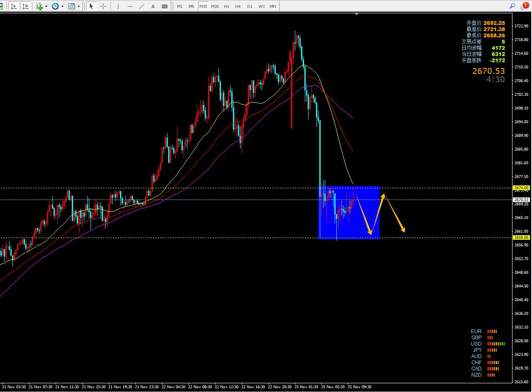Click the large 2670.53 price readout
This screenshot has height=392, width=532.
pos(488,71)
